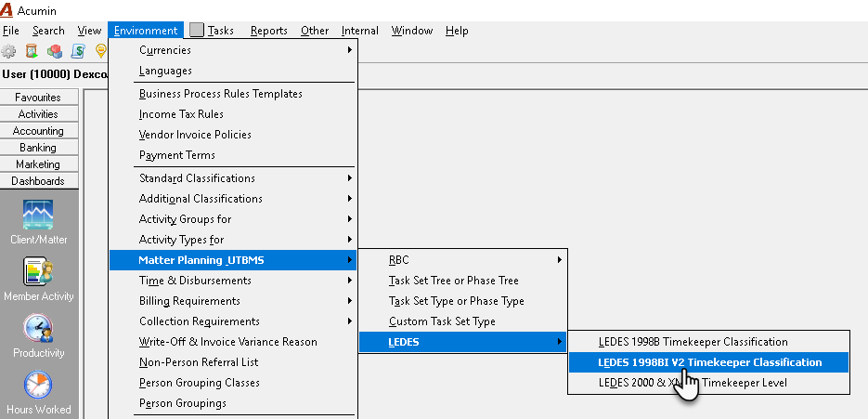Click the hourglass timer toolbar icon
Viewport: 868px width, 419px height.
click(x=32, y=51)
